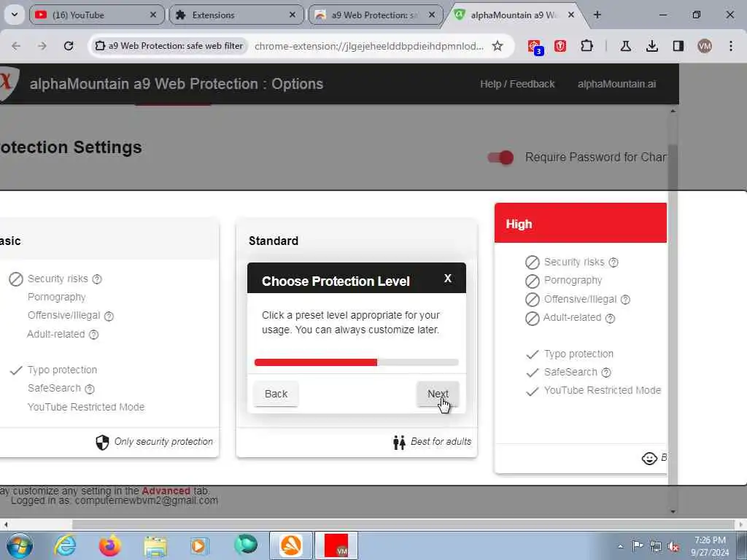
Task: Click the page's vertical scrollbar down arrow
Action: coord(673,511)
